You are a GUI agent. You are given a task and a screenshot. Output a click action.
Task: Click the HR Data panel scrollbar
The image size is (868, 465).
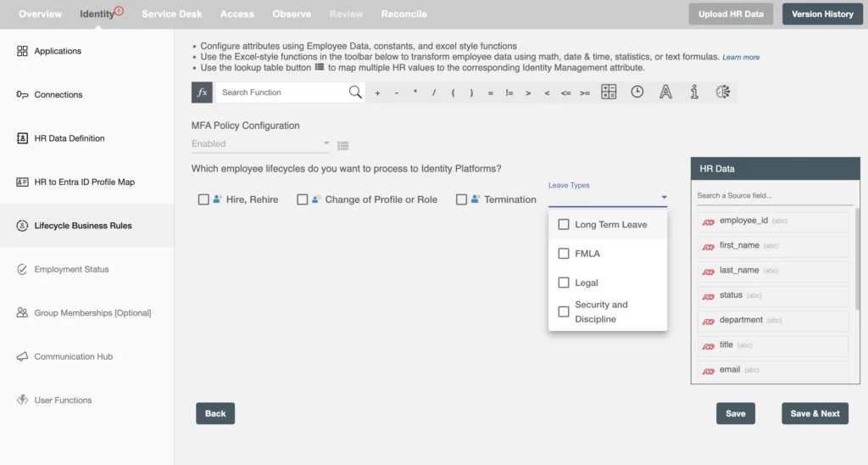pyautogui.click(x=858, y=258)
